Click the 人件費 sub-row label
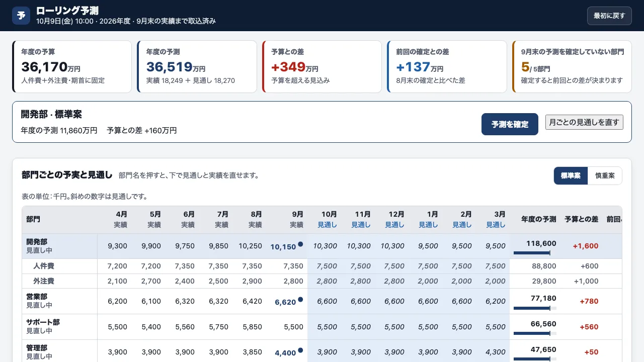This screenshot has width=644, height=362. (x=44, y=266)
